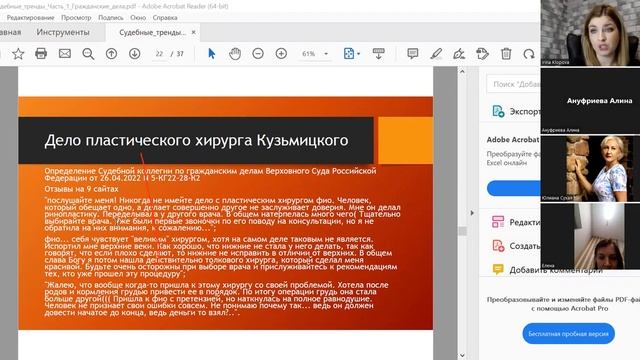Select the blonde woman participant video tile
Screen dimensions: 640x360
point(590,169)
